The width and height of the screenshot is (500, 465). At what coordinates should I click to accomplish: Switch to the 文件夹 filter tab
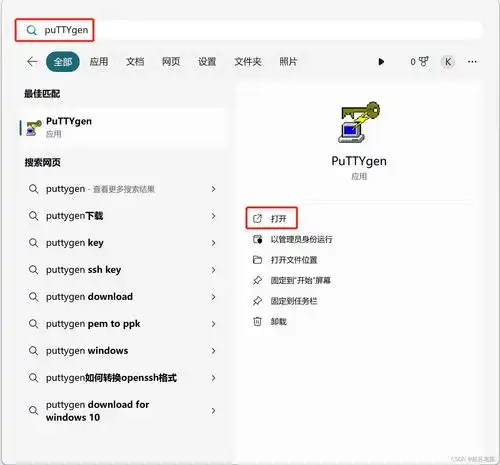248,62
